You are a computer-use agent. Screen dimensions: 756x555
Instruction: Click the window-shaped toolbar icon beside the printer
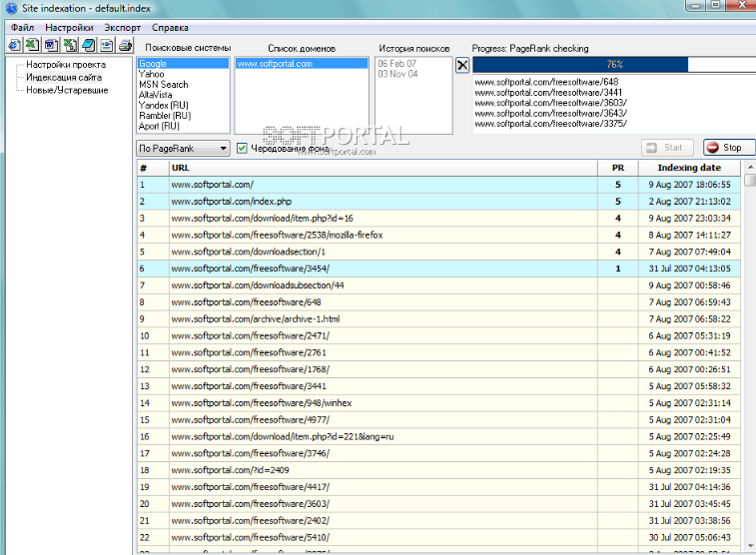tap(107, 45)
